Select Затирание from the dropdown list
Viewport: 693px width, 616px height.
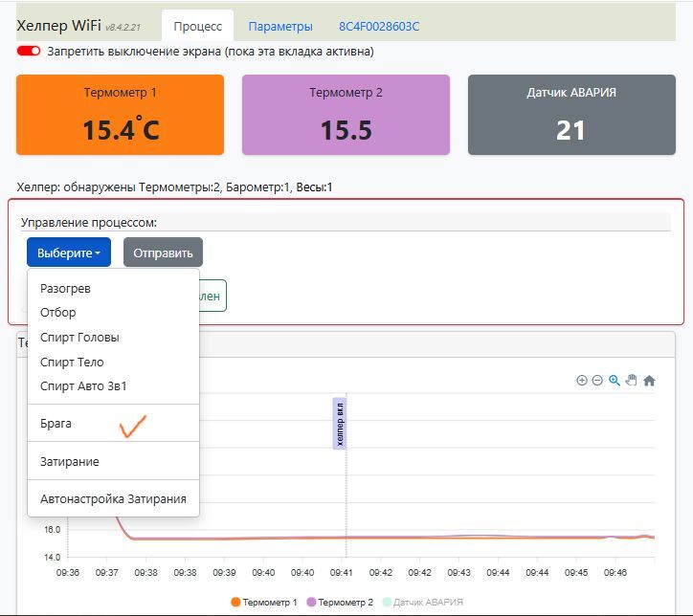click(113, 461)
